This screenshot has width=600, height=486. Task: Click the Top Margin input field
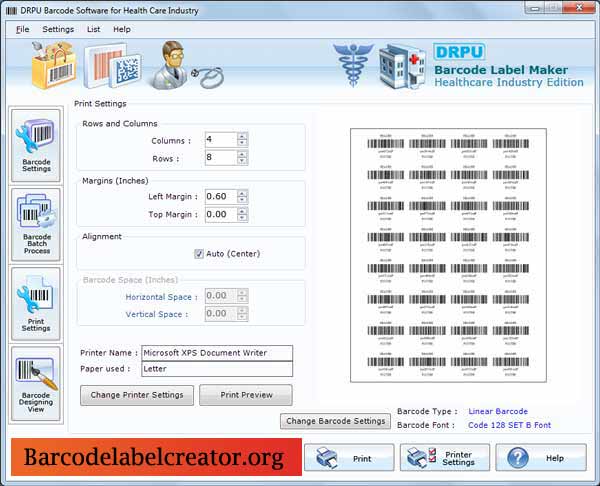221,214
